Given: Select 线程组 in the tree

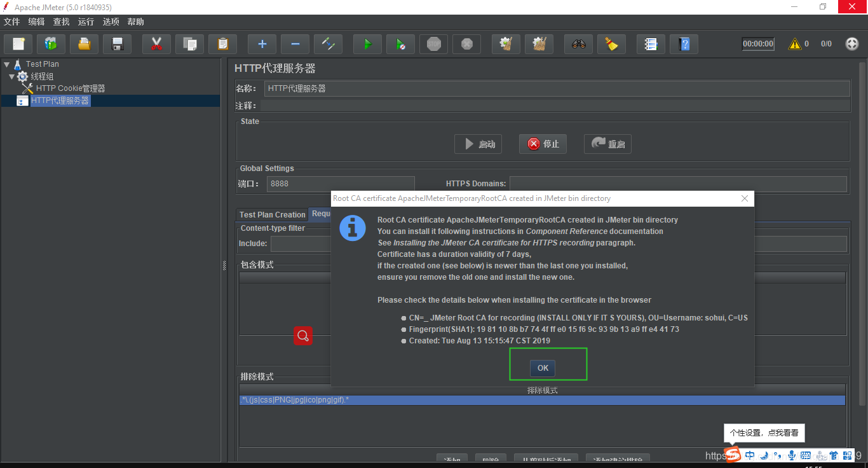Looking at the screenshot, I should [x=43, y=76].
